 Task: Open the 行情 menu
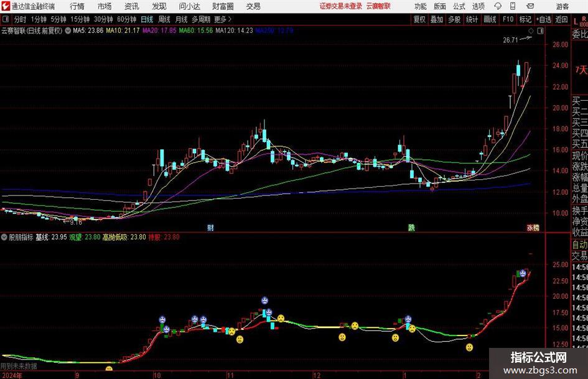77,6
